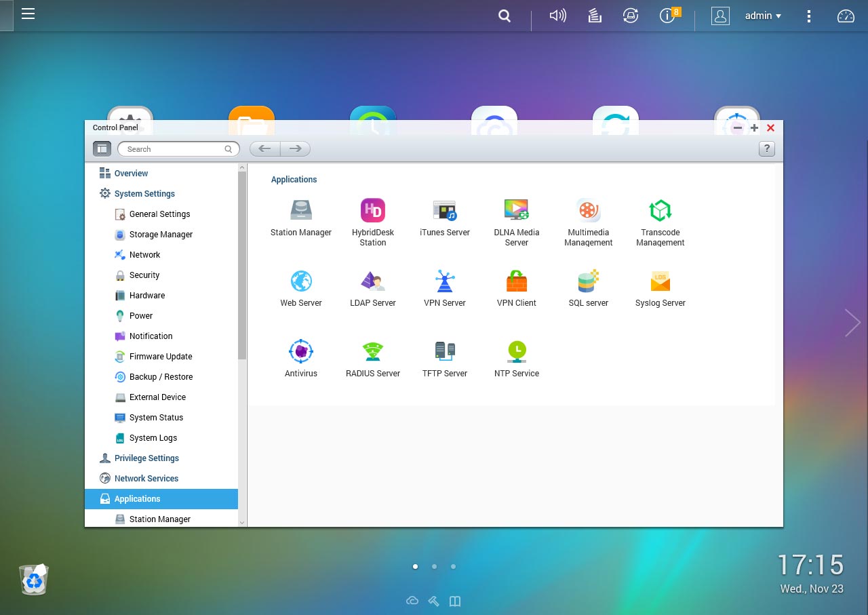Click the back navigation arrow button
The width and height of the screenshot is (868, 615).
(265, 148)
